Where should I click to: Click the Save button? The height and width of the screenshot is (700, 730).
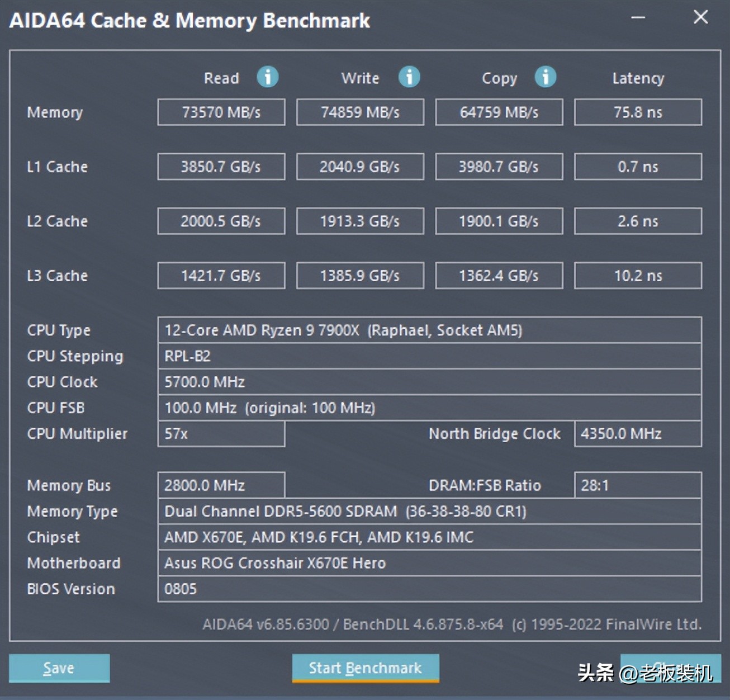click(x=59, y=668)
